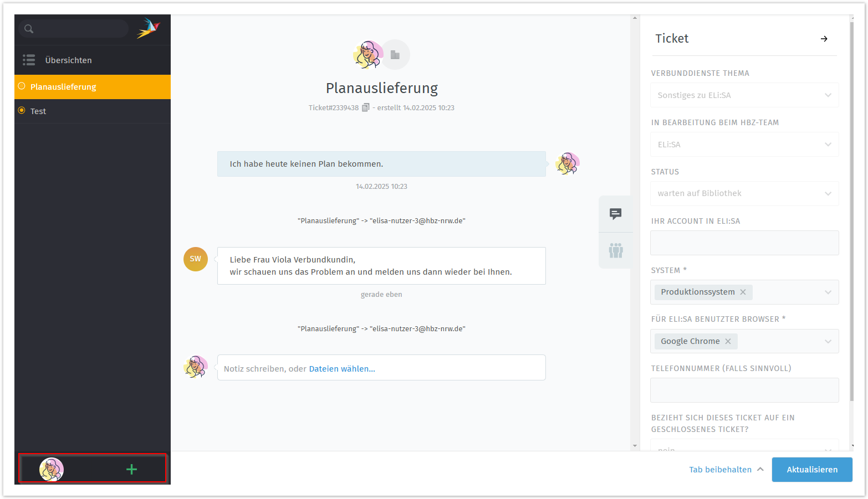Select the Planauslieferung ticket tab

(x=63, y=87)
